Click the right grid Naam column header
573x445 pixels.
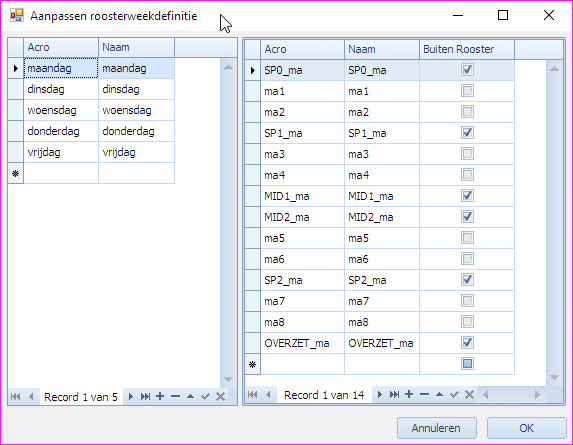[x=382, y=49]
